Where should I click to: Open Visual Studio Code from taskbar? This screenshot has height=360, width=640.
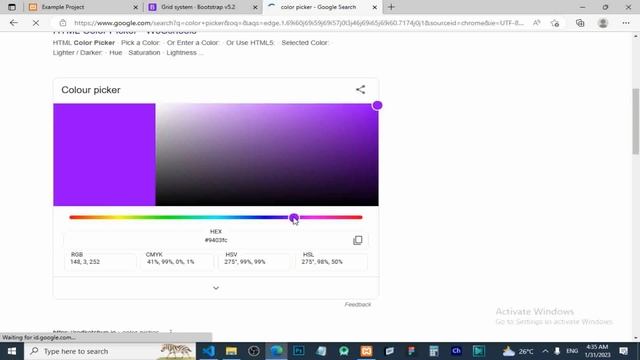coord(209,351)
